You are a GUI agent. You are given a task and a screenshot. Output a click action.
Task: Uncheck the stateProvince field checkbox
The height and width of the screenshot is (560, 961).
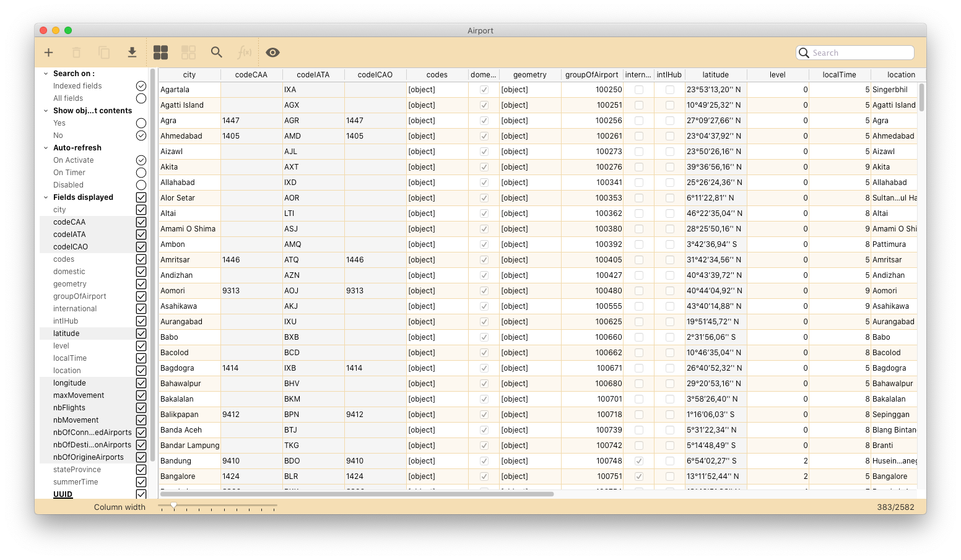[141, 470]
